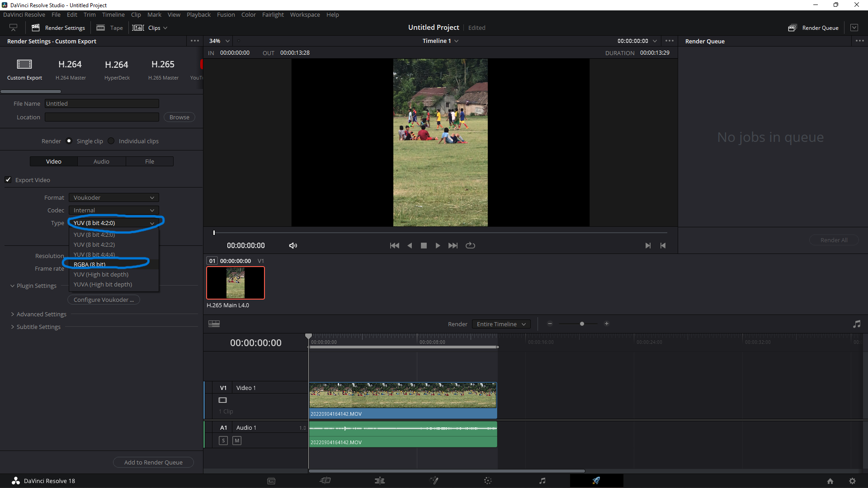
Task: Click the Add to Render Queue button
Action: click(153, 462)
